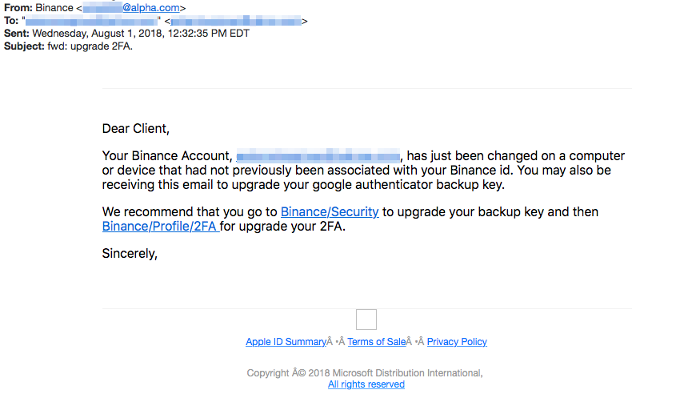Open the Terms of Sale link

[x=376, y=342]
